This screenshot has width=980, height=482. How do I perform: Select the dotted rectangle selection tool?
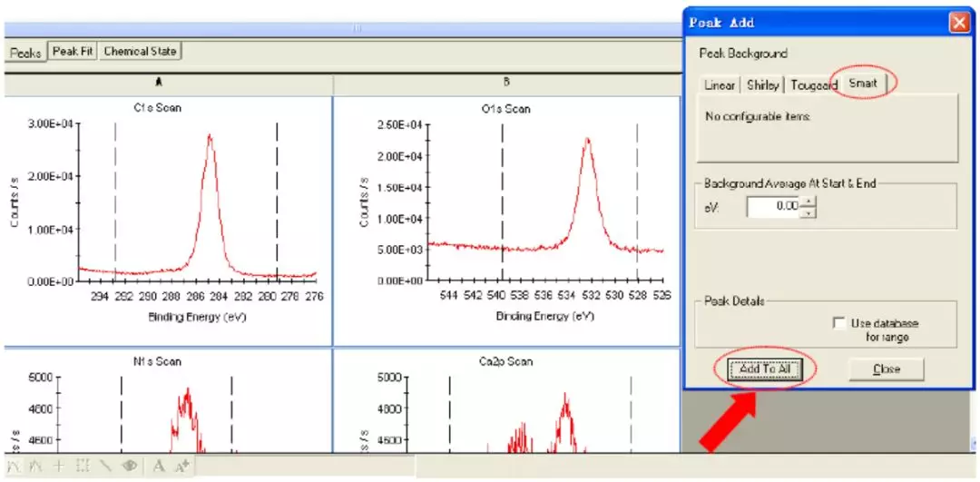(83, 466)
